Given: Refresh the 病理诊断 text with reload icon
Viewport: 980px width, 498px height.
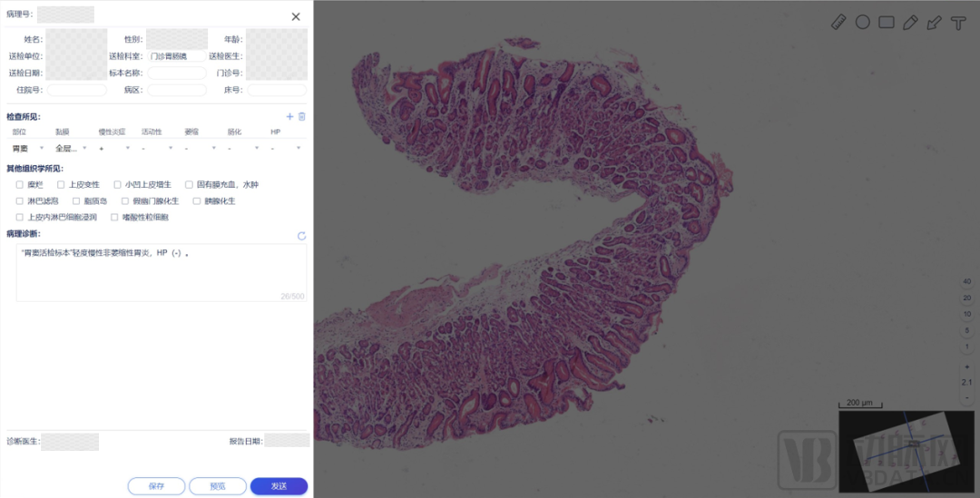Looking at the screenshot, I should 301,237.
